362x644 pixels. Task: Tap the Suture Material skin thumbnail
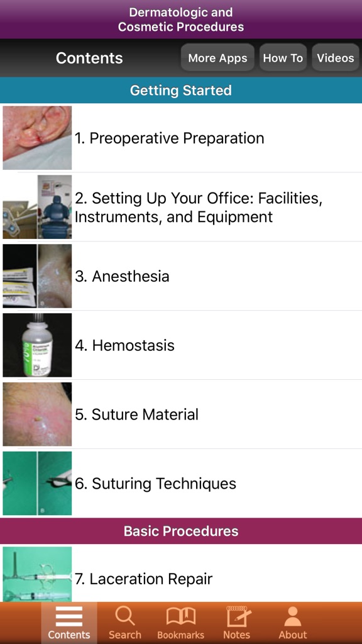click(37, 414)
